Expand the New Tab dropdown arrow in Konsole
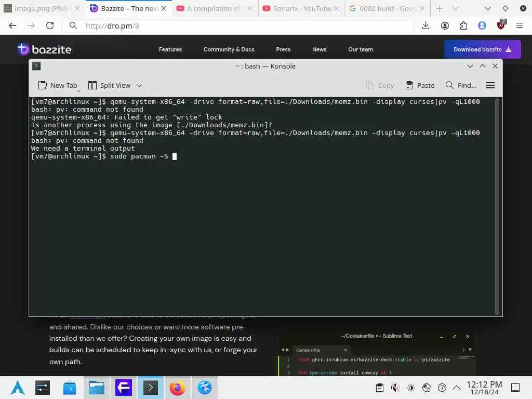Screen dimensions: 532x399 click(x=78, y=91)
